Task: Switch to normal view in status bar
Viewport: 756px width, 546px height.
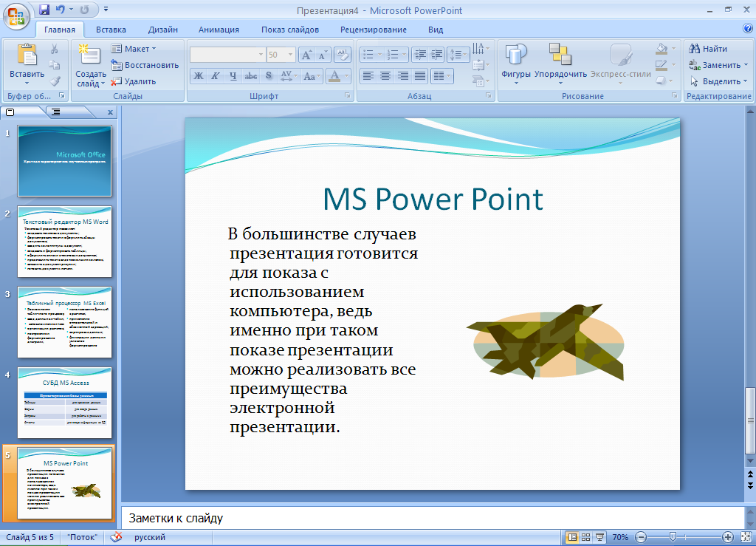Action: coord(572,537)
